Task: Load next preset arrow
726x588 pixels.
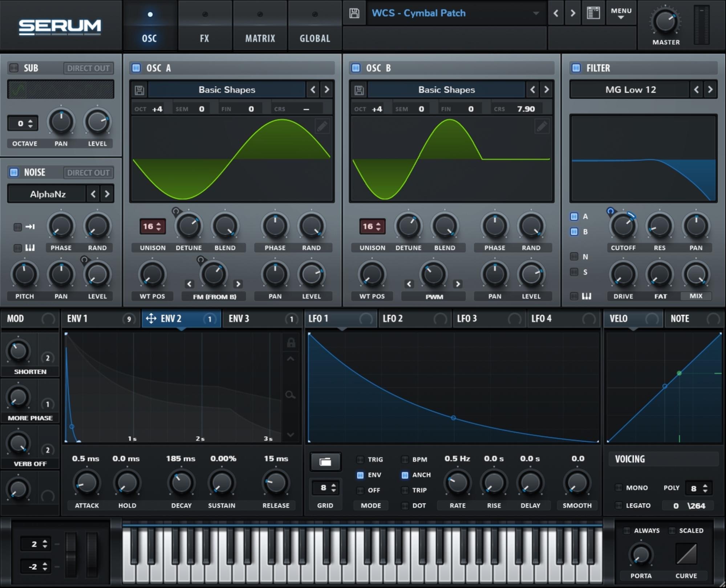Action: 573,13
